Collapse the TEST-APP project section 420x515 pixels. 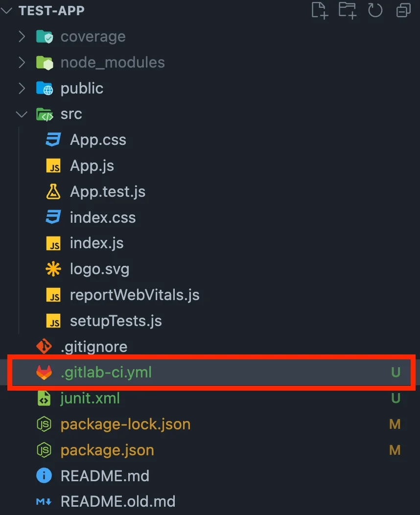tap(7, 11)
